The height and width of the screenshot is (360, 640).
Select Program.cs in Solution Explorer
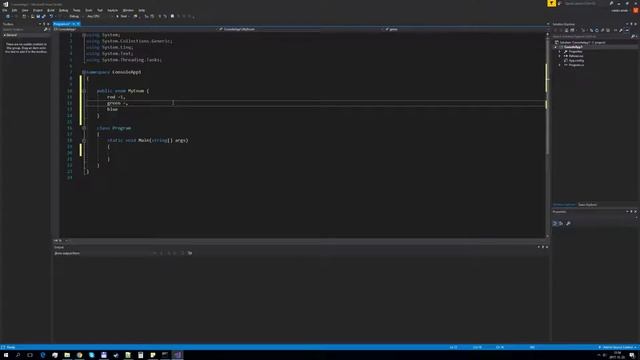(576, 65)
